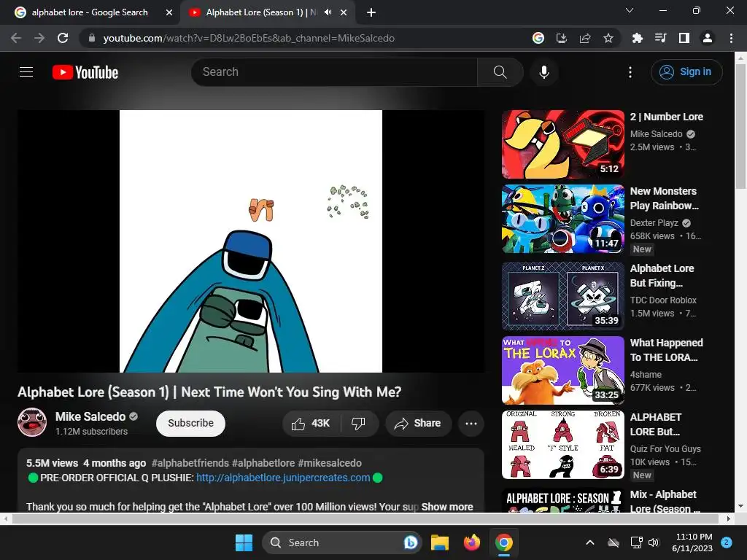
Task: Share this page icon in address bar
Action: (585, 38)
